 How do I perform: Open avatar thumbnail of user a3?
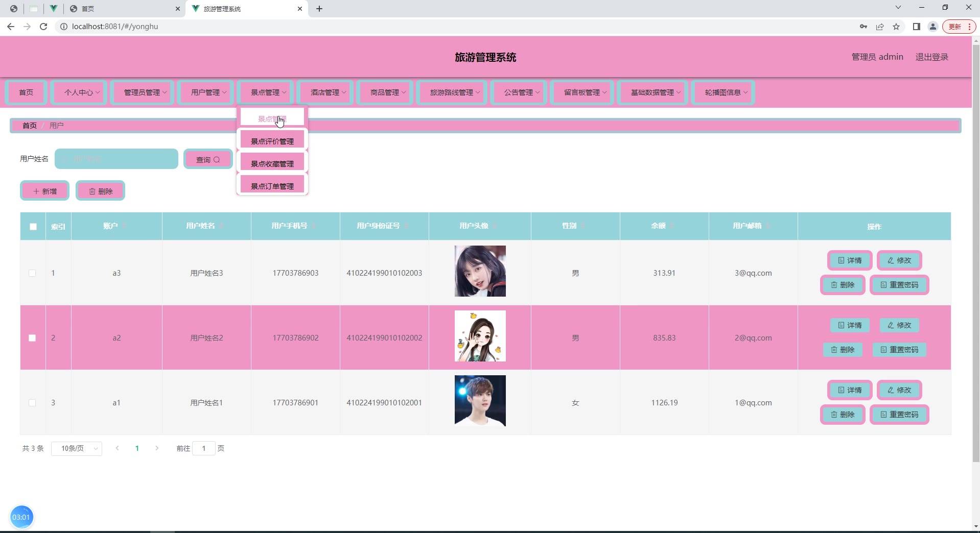click(480, 271)
